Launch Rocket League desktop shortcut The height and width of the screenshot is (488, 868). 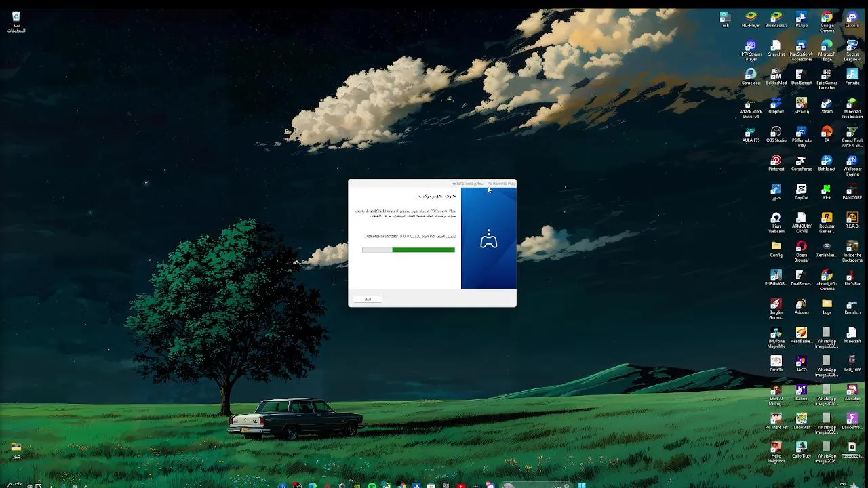852,51
